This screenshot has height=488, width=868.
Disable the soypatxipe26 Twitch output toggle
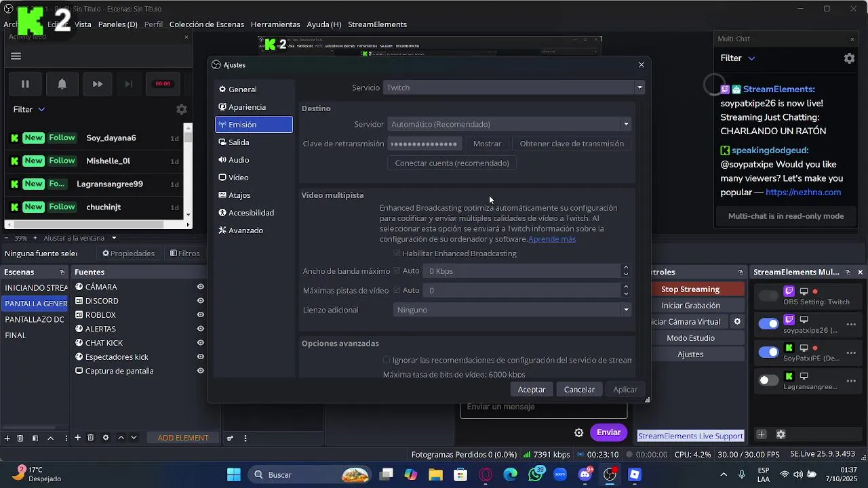click(x=768, y=324)
